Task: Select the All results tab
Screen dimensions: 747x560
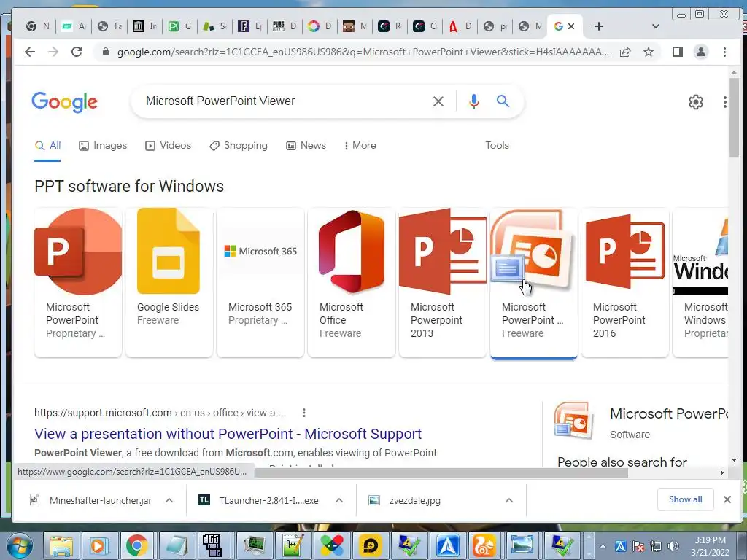Action: [47, 146]
